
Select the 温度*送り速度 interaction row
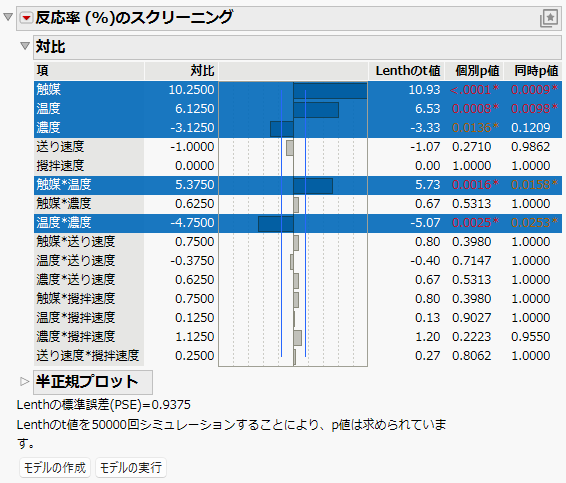click(298, 261)
